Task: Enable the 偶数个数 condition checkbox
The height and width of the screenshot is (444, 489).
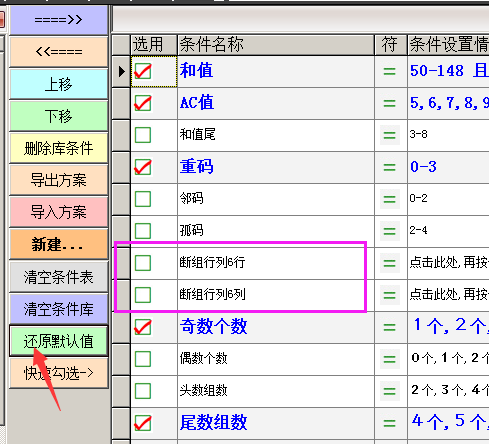Action: pos(143,359)
